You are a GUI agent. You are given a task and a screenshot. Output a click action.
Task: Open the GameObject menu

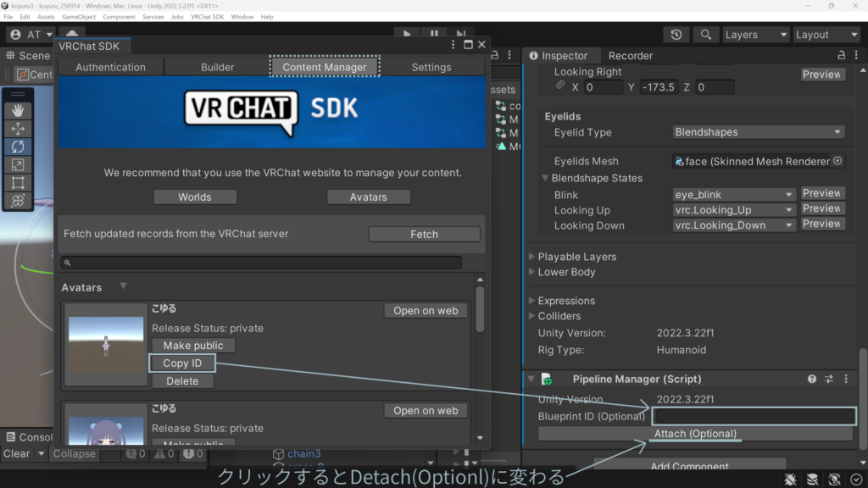[79, 17]
